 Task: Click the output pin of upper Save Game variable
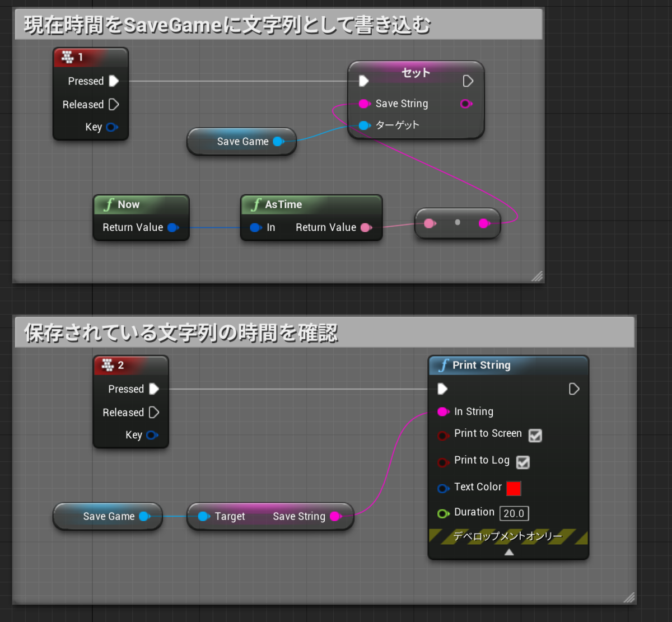278,142
